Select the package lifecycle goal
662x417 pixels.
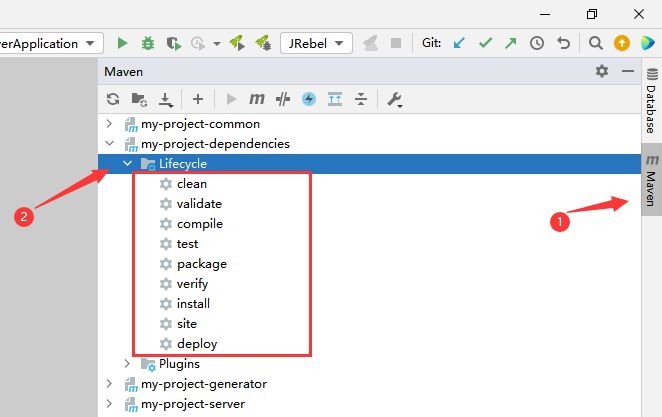point(201,264)
